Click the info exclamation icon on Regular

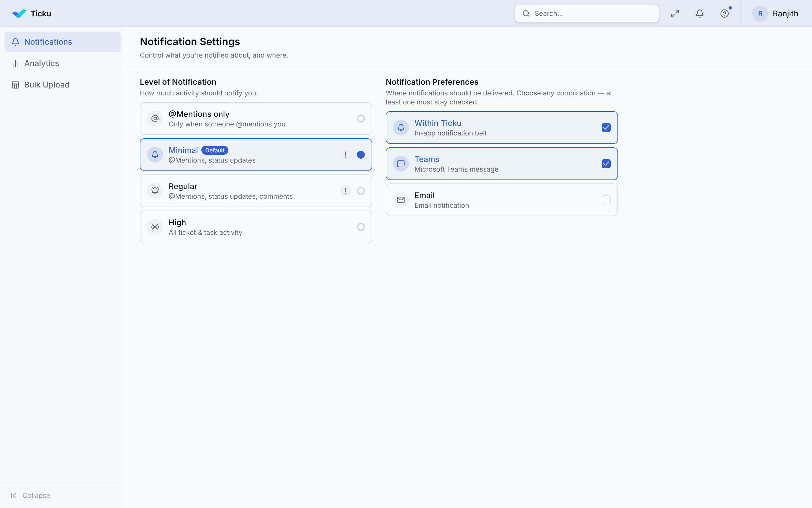[x=346, y=191]
